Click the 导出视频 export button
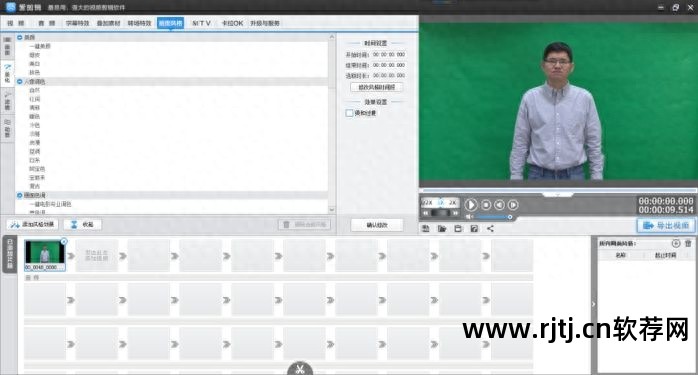 pos(666,225)
